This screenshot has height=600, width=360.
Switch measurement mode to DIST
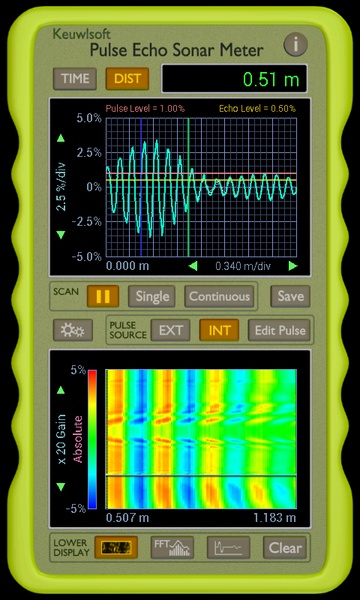(x=127, y=79)
